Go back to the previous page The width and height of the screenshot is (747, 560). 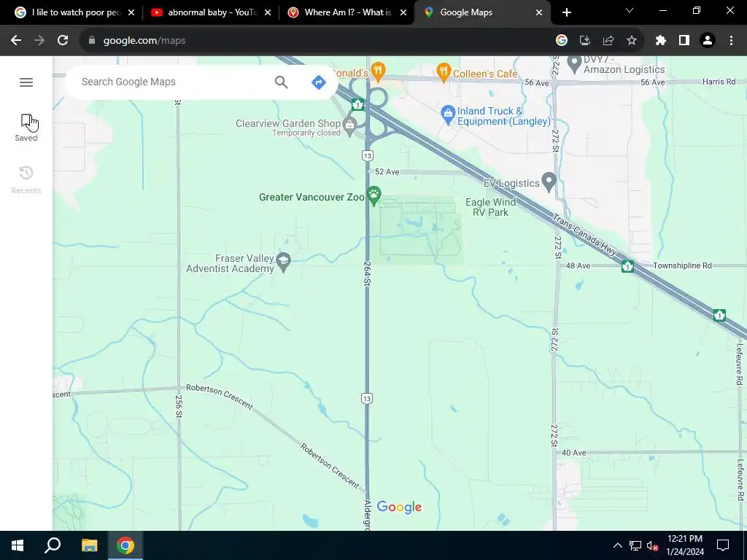pyautogui.click(x=16, y=41)
